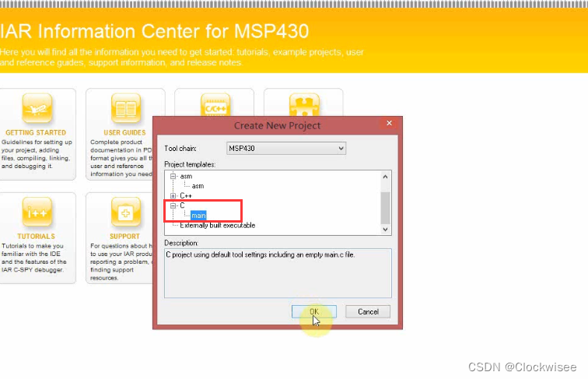Select the main template under C

point(198,216)
